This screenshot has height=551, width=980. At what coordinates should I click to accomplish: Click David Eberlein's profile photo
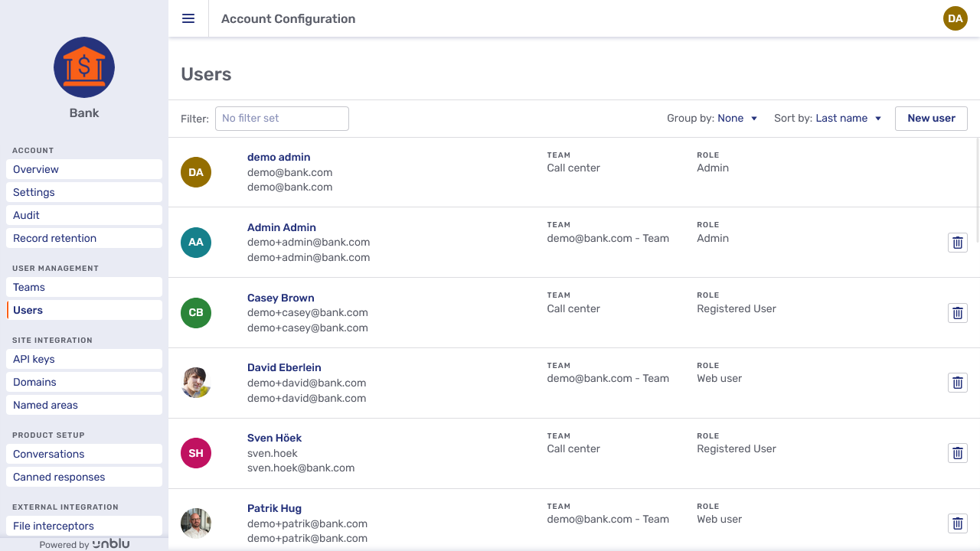(195, 383)
